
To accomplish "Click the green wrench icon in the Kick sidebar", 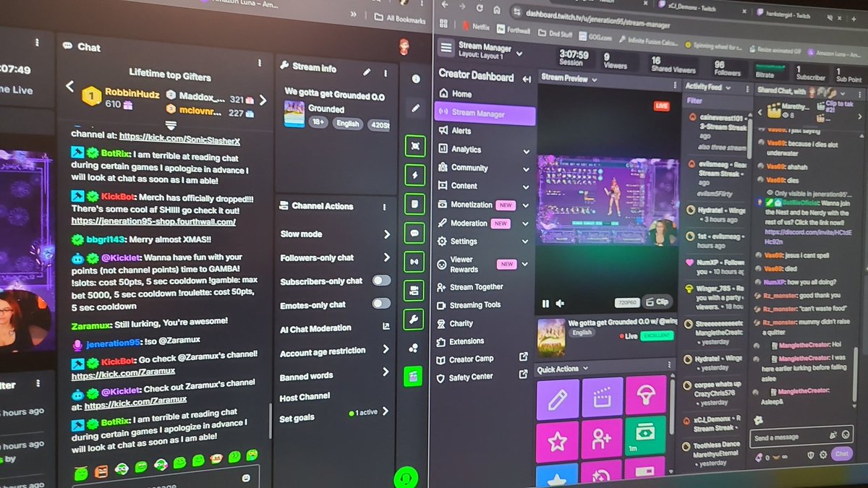I will [x=415, y=319].
